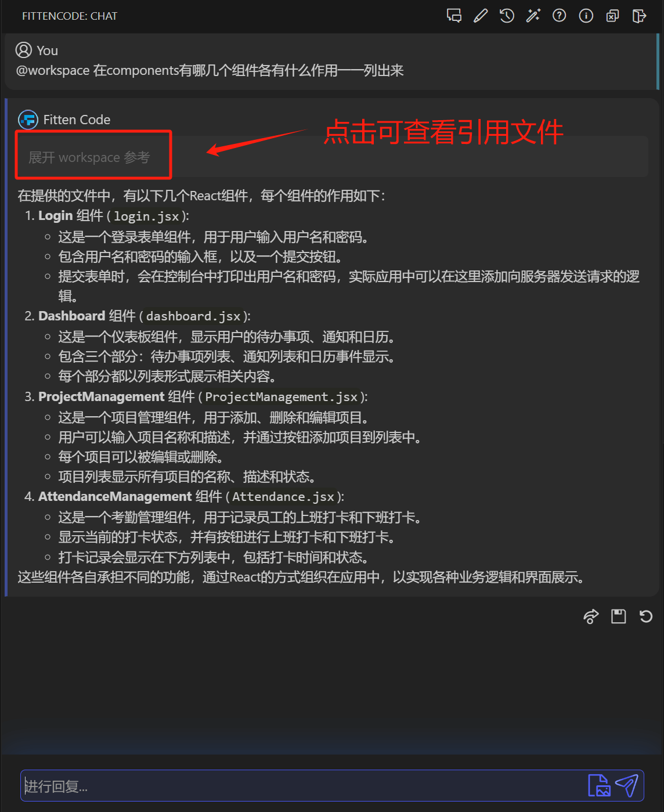664x812 pixels.
Task: Send message with paper plane icon
Action: tap(627, 786)
